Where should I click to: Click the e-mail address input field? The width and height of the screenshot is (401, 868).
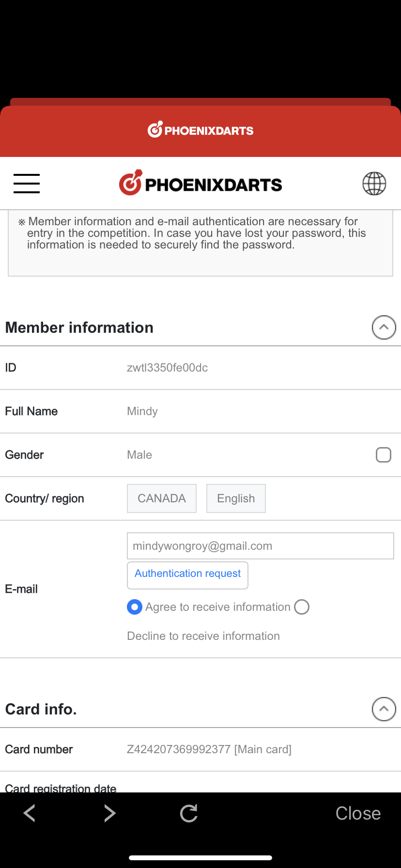click(260, 546)
